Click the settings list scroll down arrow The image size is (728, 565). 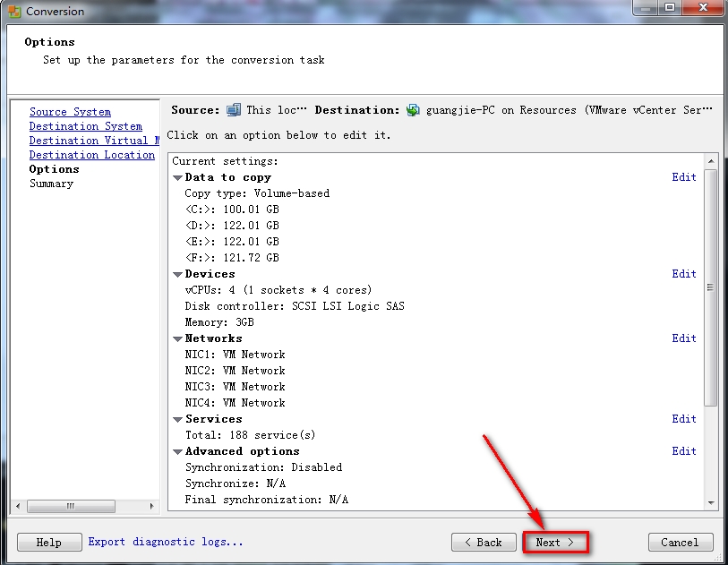(x=711, y=503)
